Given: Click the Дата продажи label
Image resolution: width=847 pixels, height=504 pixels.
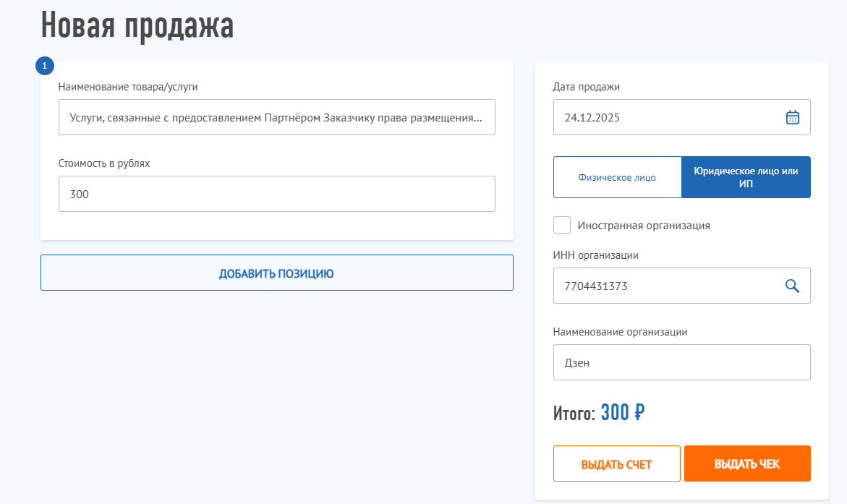Looking at the screenshot, I should point(587,87).
